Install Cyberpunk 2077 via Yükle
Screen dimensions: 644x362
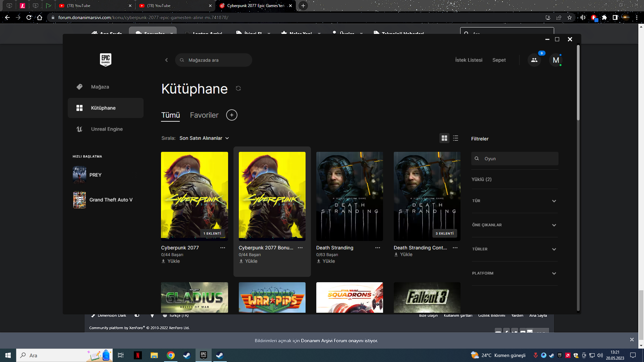point(171,261)
